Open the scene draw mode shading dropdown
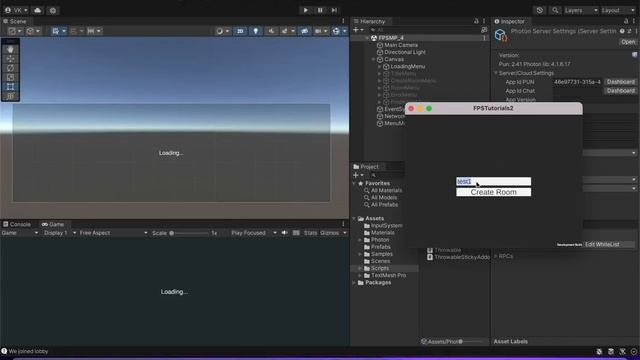The image size is (640, 360). point(222,31)
